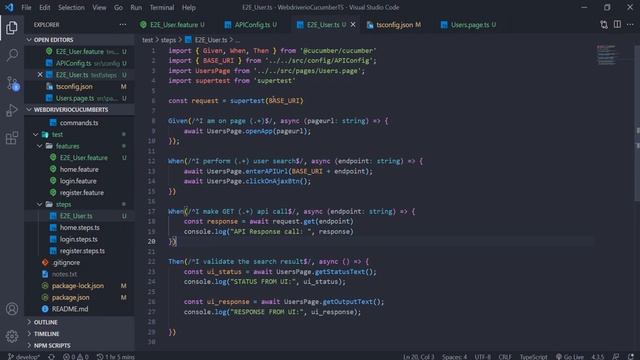Open the editor more actions ellipsis
This screenshot has height=360, width=640.
pyautogui.click(x=630, y=24)
